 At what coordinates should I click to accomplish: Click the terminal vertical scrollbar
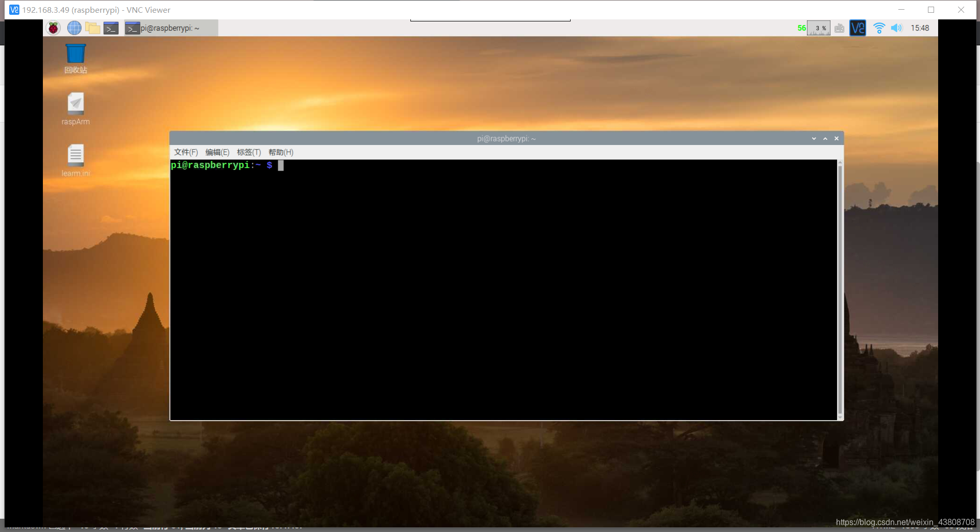pos(840,289)
